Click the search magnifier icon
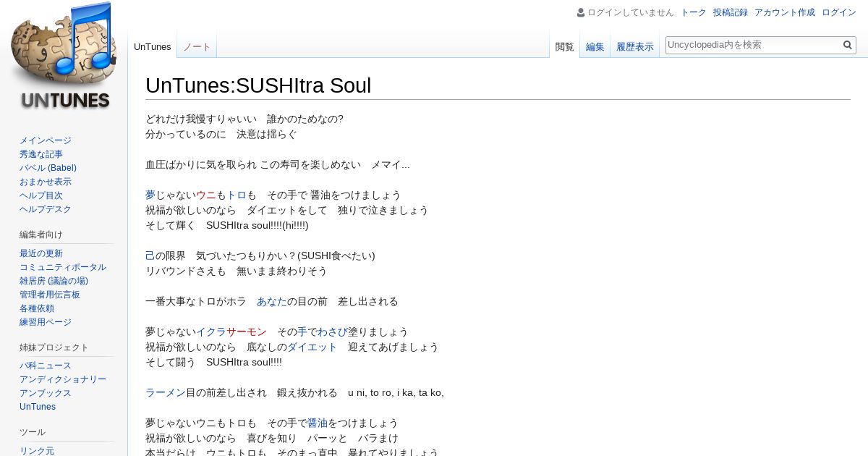868x456 pixels. click(x=848, y=45)
